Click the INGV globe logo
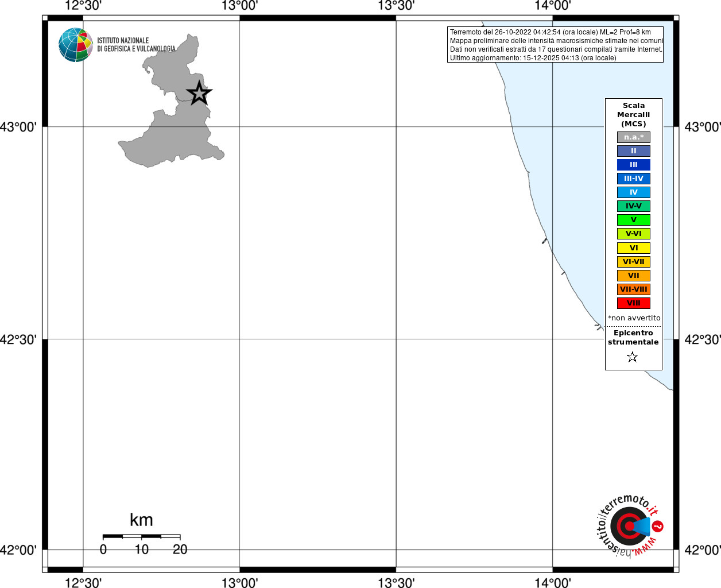The image size is (721, 588). pos(76,45)
